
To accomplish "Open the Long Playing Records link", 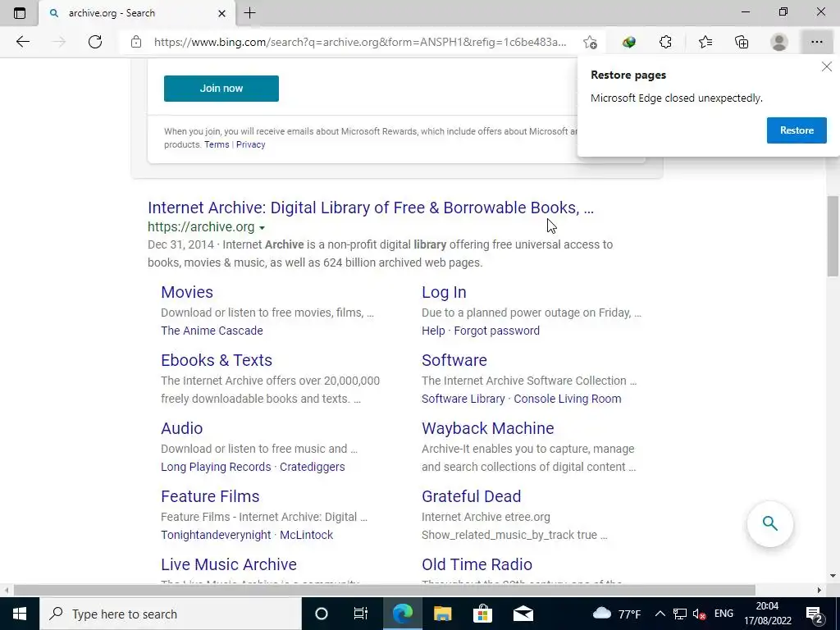I will pyautogui.click(x=216, y=467).
